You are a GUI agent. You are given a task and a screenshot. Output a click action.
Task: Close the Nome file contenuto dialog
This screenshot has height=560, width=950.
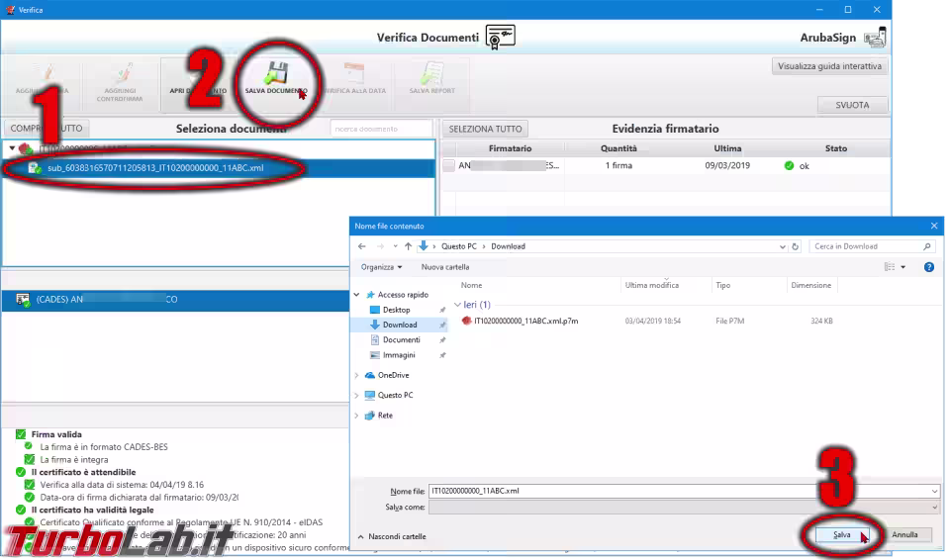[933, 226]
